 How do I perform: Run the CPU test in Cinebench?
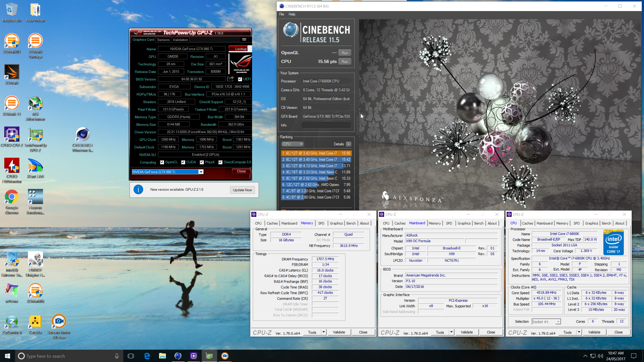click(345, 62)
